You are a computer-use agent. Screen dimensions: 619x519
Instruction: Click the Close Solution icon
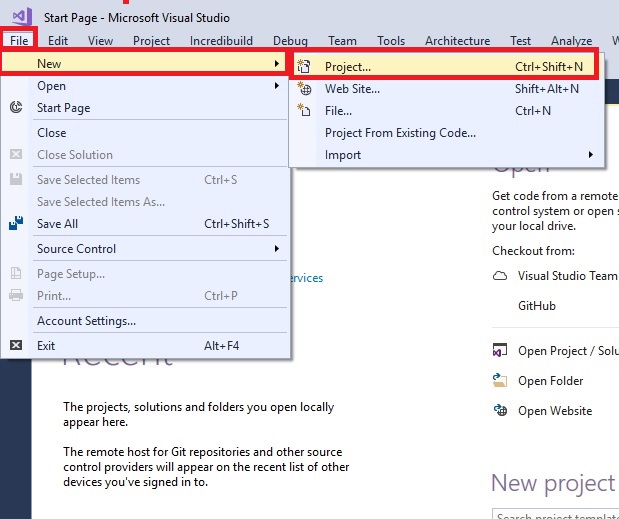click(16, 154)
